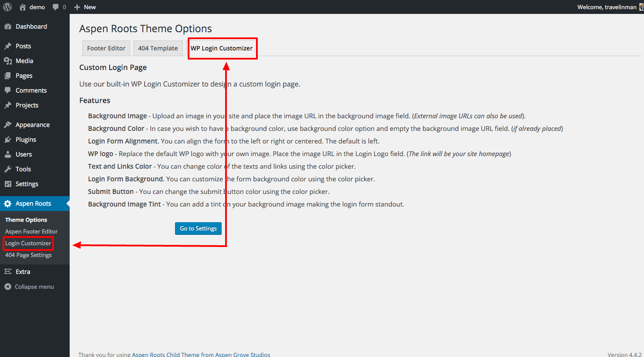The image size is (644, 357).
Task: Open the Users menu label
Action: click(x=24, y=154)
